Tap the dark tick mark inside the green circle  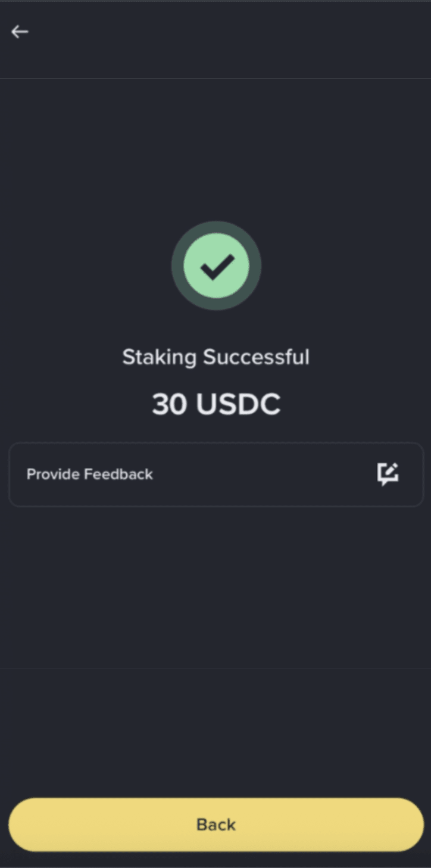217,267
